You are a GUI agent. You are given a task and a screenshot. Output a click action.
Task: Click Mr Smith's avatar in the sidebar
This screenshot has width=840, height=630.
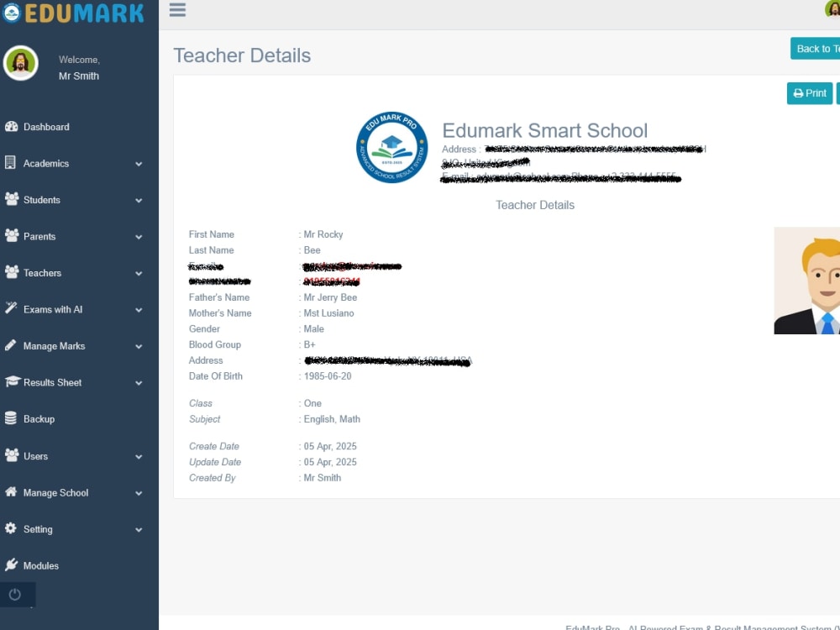(x=20, y=63)
